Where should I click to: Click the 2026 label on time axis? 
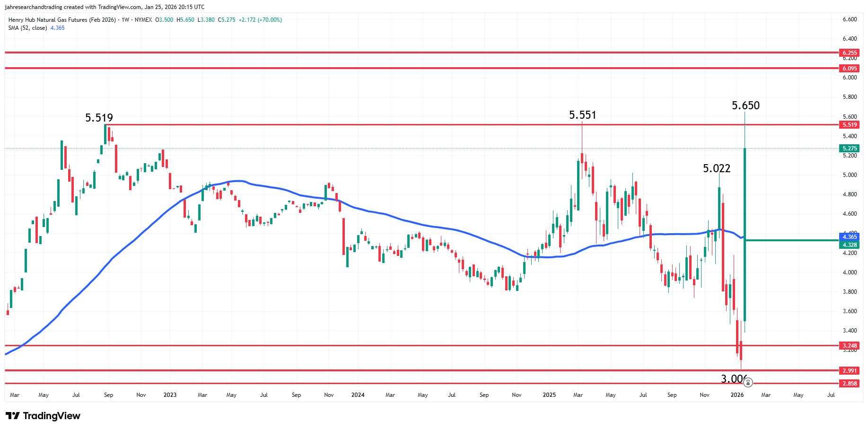737,395
